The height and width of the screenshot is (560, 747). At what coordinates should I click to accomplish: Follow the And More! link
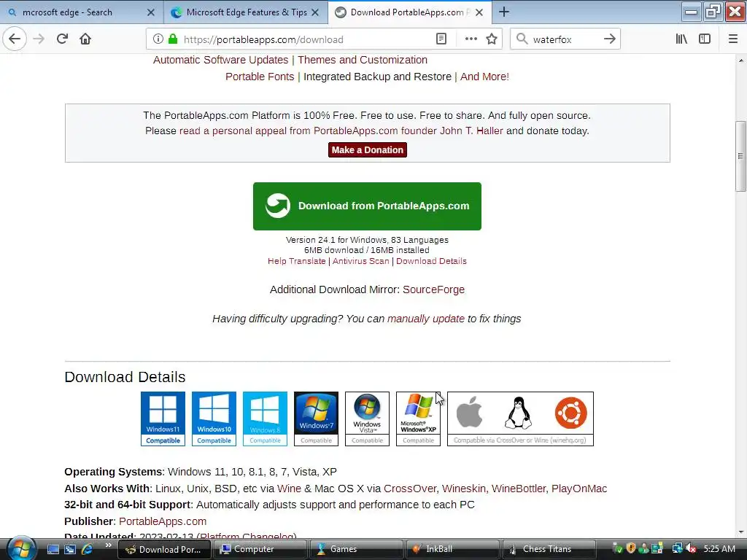click(484, 77)
